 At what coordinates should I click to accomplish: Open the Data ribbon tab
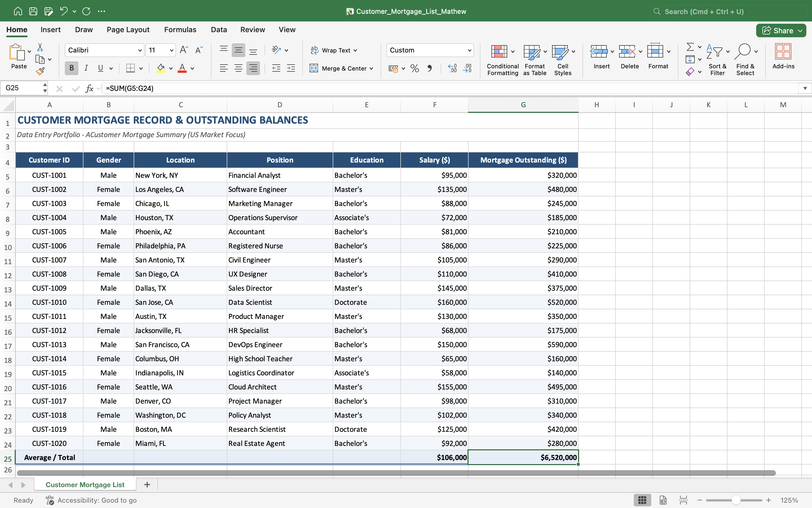(x=219, y=30)
